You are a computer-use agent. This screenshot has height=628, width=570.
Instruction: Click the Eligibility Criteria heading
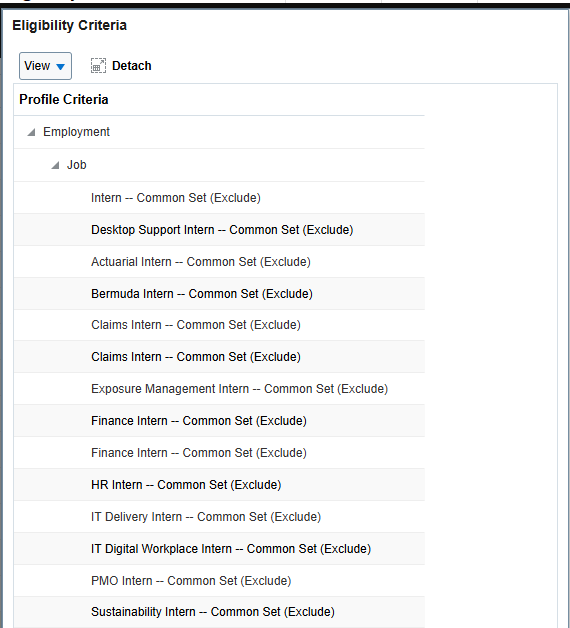coord(69,25)
